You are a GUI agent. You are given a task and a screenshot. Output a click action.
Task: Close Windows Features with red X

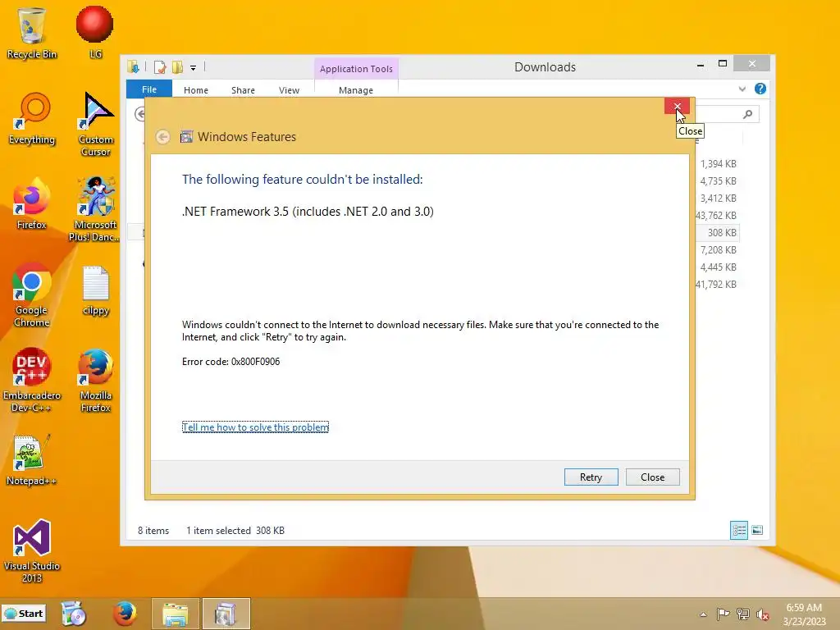[677, 106]
